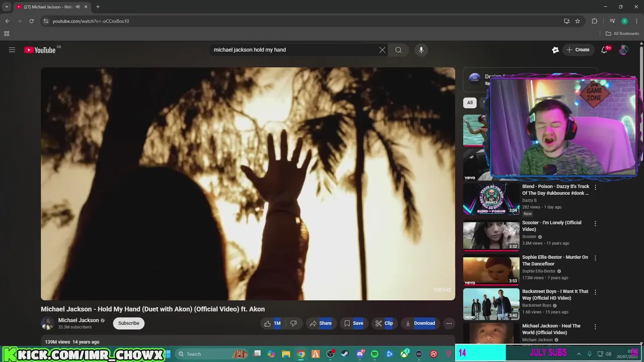The width and height of the screenshot is (644, 362).
Task: Open Michael Jackson - Heal The World video
Action: [551, 329]
